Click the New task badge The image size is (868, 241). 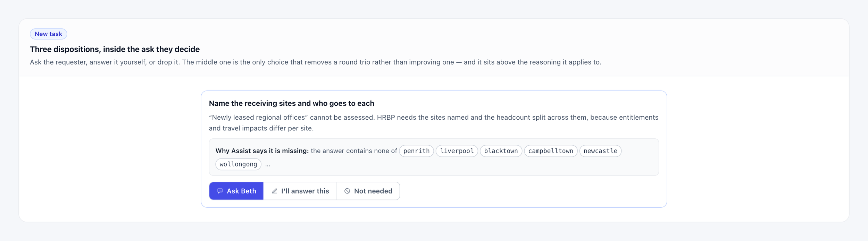tap(48, 34)
